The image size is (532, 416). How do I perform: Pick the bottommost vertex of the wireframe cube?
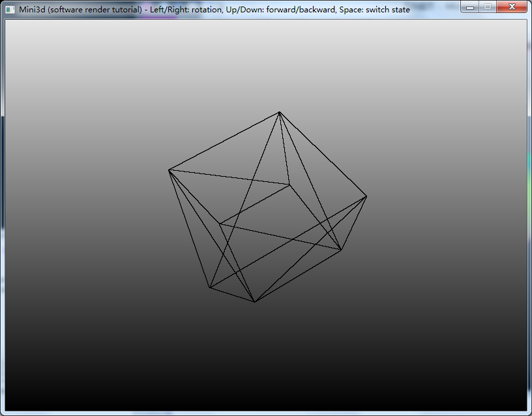[x=255, y=302]
